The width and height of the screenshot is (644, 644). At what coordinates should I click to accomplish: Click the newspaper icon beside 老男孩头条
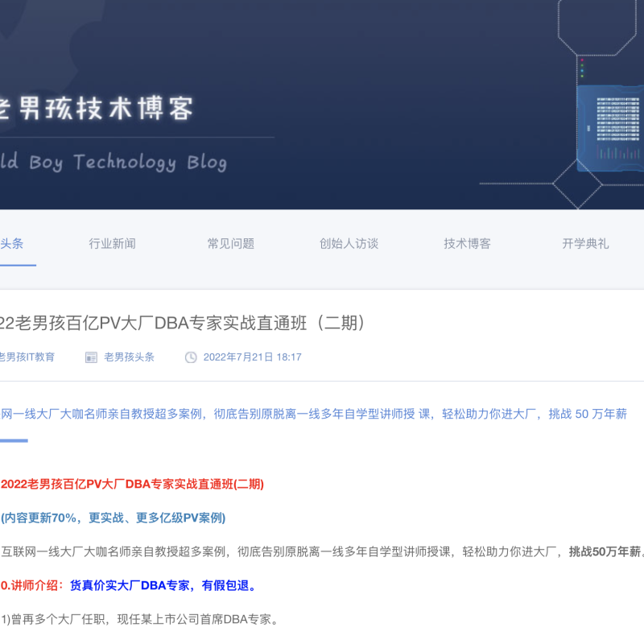tap(91, 357)
